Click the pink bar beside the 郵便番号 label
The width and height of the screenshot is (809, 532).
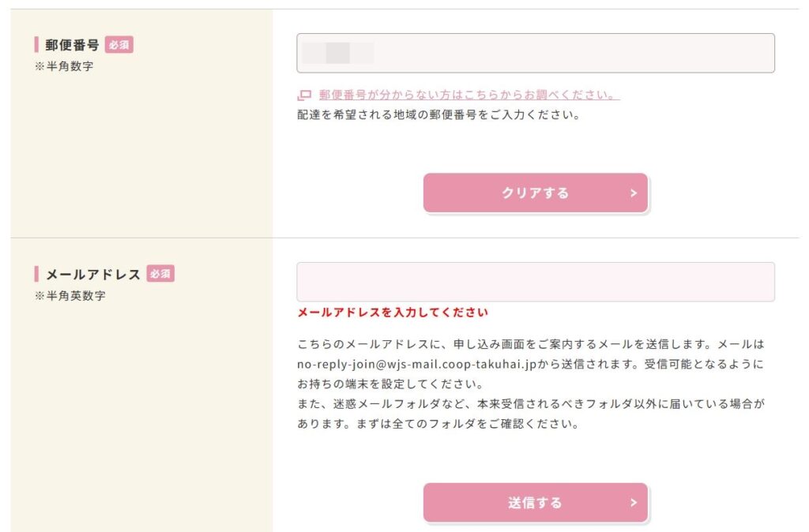36,45
